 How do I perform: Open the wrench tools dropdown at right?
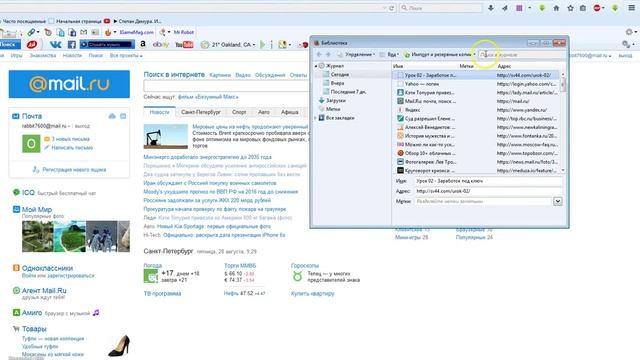pos(628,44)
